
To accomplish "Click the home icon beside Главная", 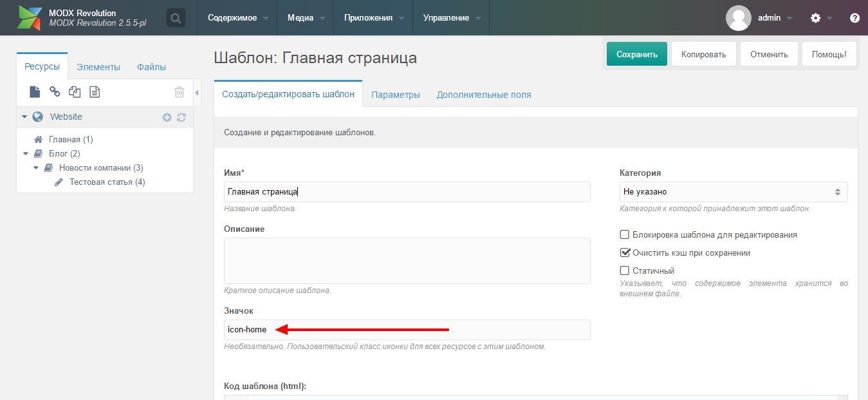I will tap(39, 139).
